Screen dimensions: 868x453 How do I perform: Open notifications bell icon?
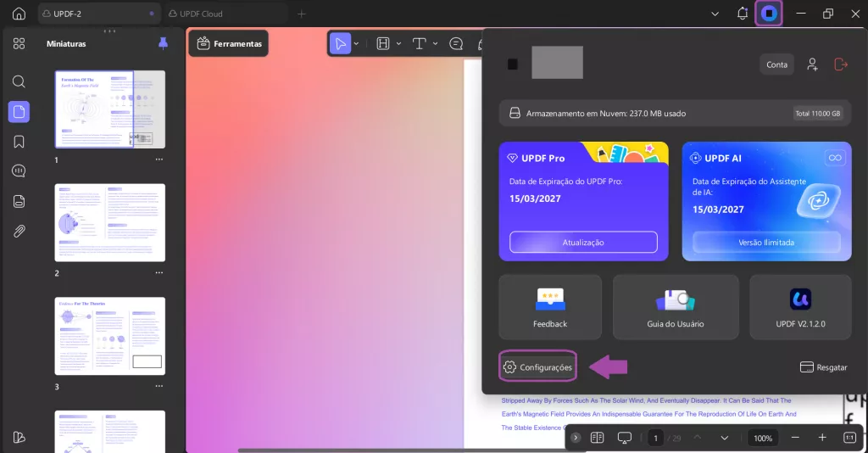tap(743, 14)
